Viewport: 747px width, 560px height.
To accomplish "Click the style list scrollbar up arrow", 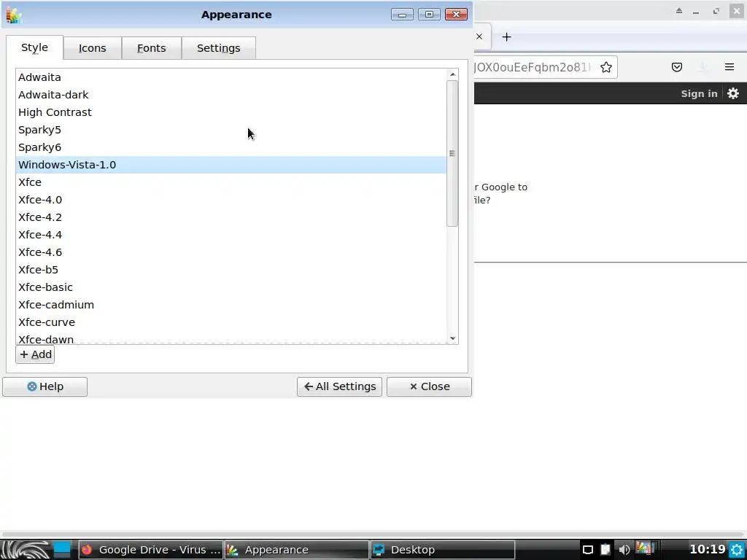I will (x=452, y=74).
